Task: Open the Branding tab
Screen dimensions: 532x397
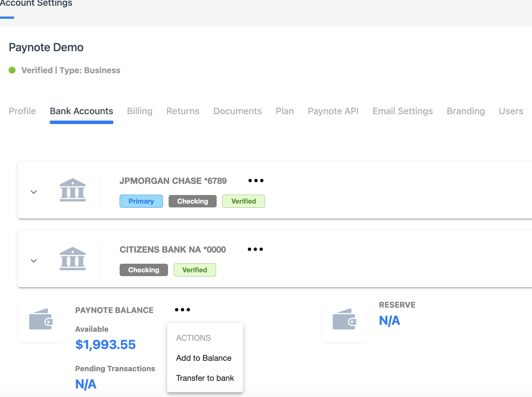Action: point(466,111)
